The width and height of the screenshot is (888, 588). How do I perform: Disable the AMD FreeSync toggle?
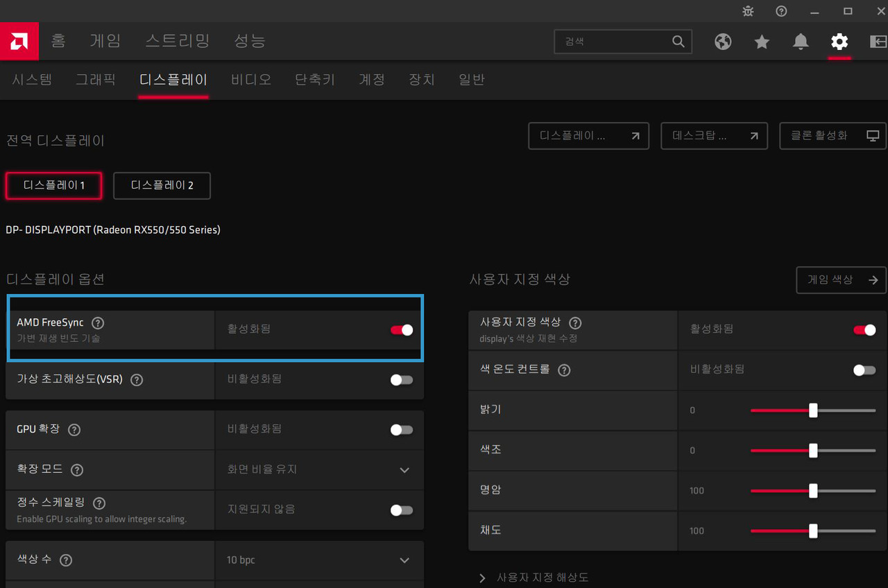pos(401,331)
